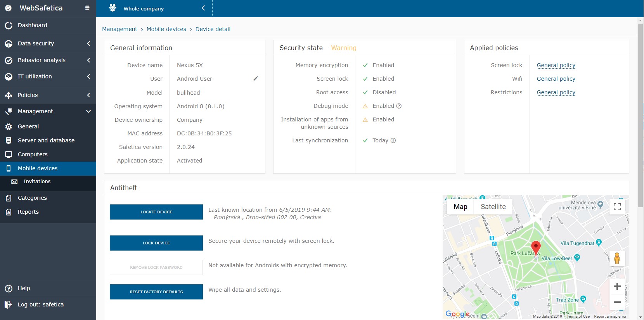Click Device detail breadcrumb
Screen dimensions: 644x320
point(213,29)
